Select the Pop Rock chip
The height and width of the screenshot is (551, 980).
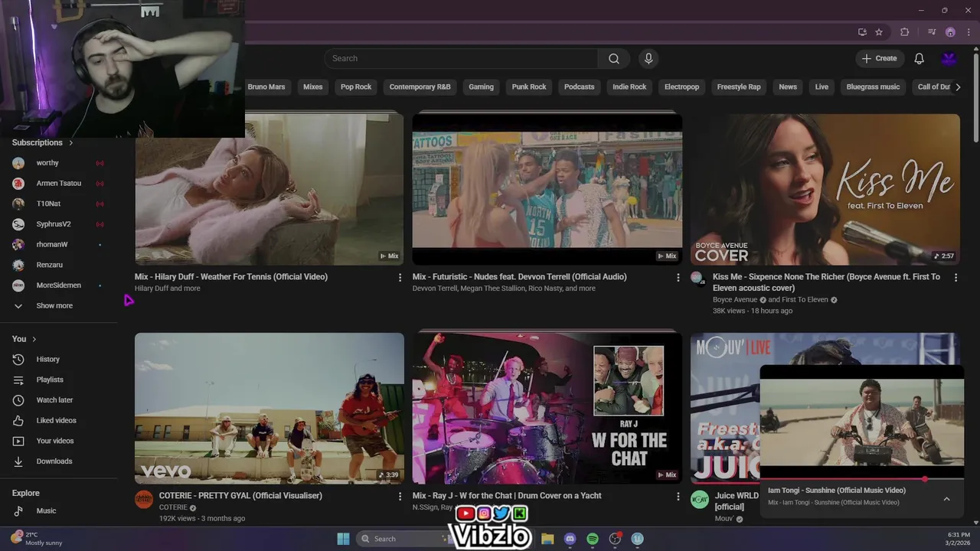click(356, 87)
